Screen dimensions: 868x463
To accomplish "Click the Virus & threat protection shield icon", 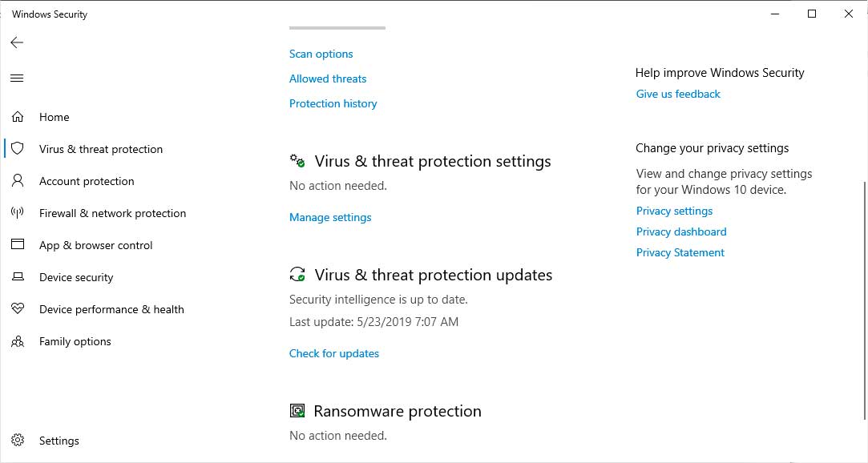I will (x=18, y=149).
